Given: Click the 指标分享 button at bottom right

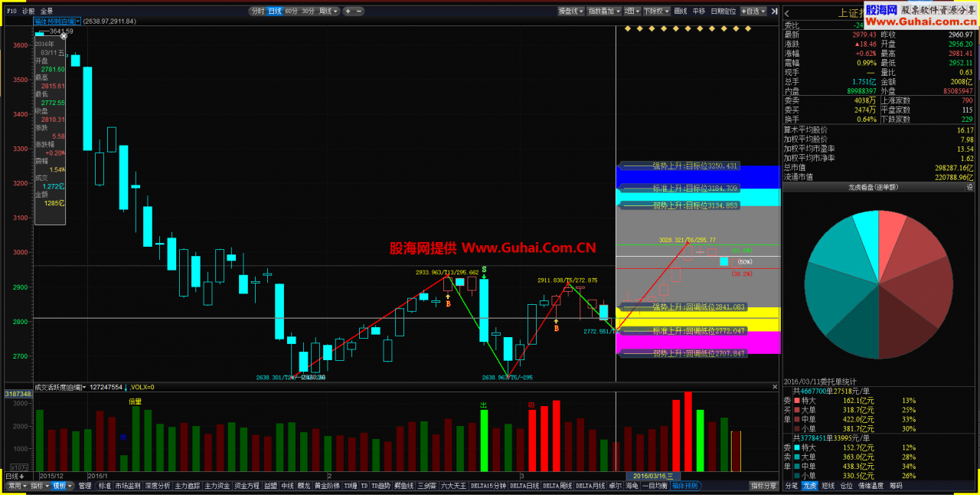Looking at the screenshot, I should pyautogui.click(x=763, y=486).
